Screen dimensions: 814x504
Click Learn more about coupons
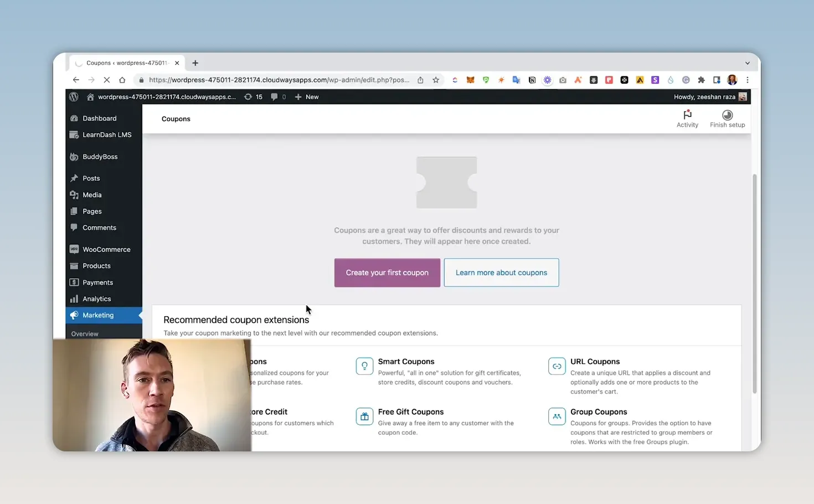[x=501, y=272]
